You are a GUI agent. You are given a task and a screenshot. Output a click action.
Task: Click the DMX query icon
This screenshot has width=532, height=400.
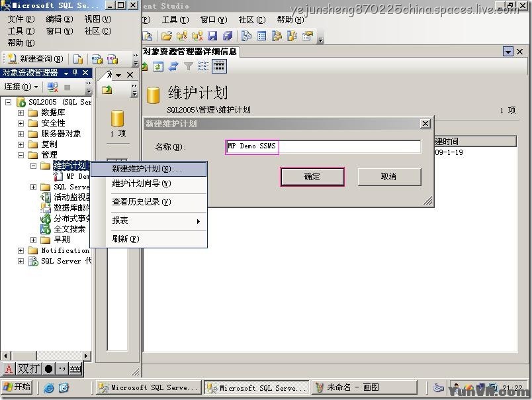point(112,60)
